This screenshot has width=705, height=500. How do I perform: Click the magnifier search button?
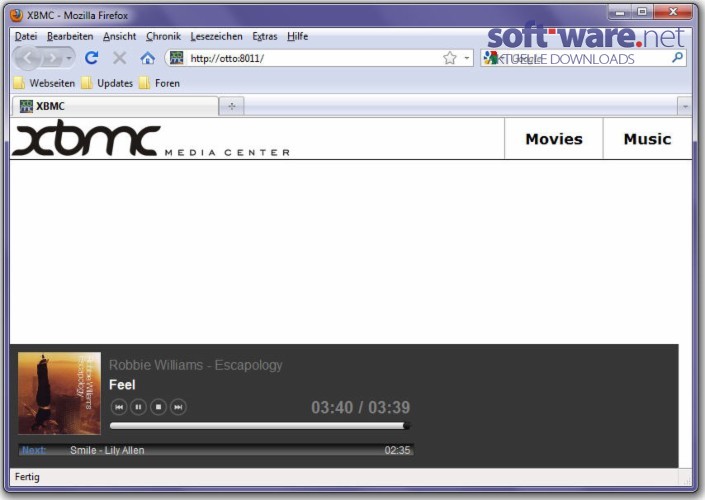pyautogui.click(x=677, y=58)
